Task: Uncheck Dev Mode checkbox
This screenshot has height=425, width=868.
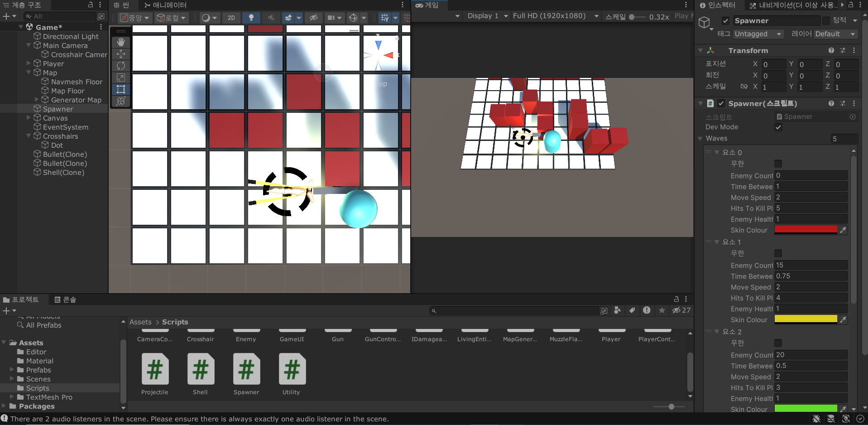Action: [778, 127]
